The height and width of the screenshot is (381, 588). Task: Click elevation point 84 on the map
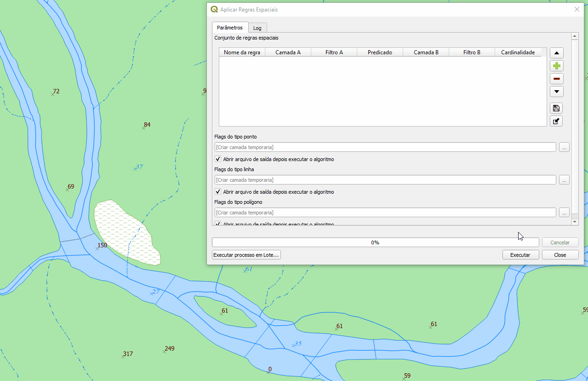146,125
